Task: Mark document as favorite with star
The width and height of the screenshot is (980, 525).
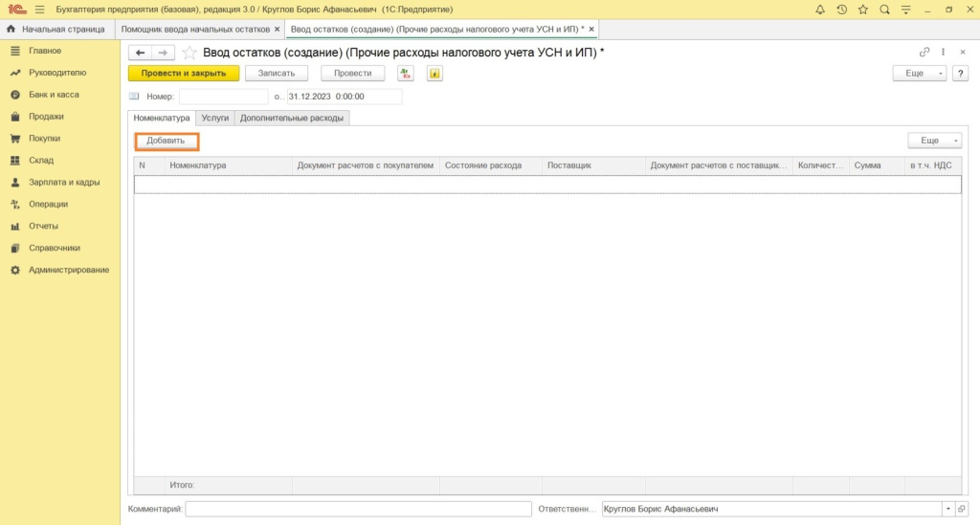Action: pyautogui.click(x=189, y=53)
